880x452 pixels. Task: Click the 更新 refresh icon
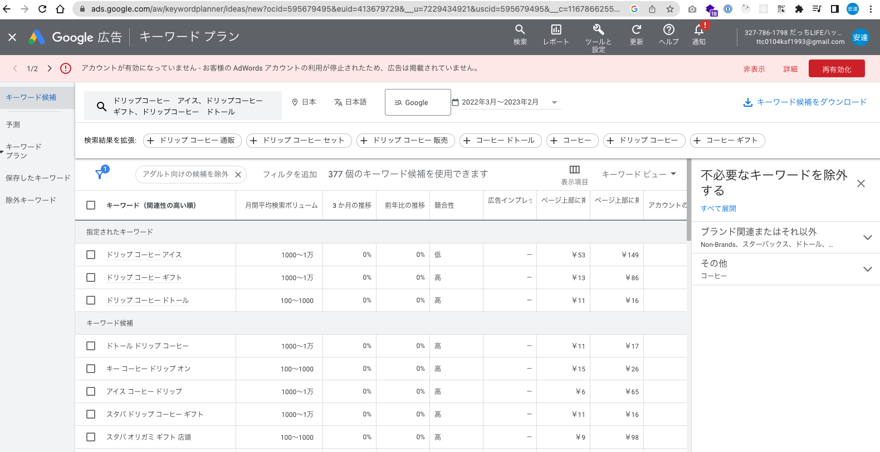[x=636, y=35]
